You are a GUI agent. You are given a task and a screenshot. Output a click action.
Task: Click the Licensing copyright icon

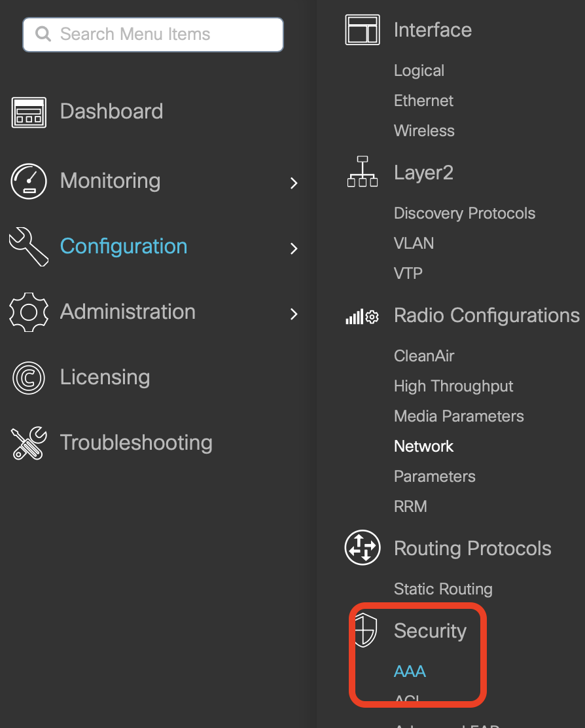tap(29, 378)
